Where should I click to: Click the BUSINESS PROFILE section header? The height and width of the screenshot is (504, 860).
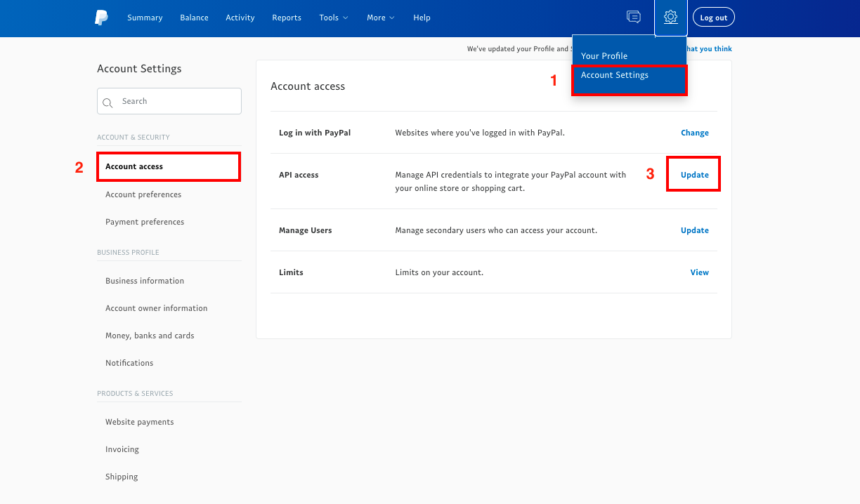[129, 253]
